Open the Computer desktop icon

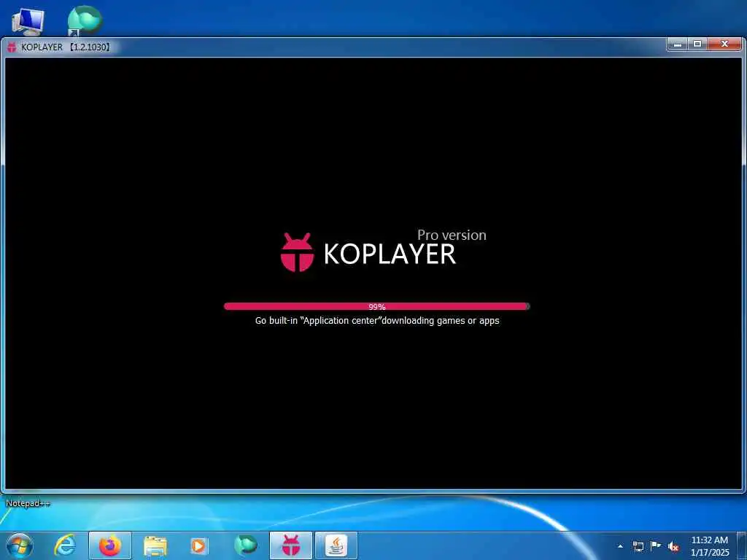point(28,21)
